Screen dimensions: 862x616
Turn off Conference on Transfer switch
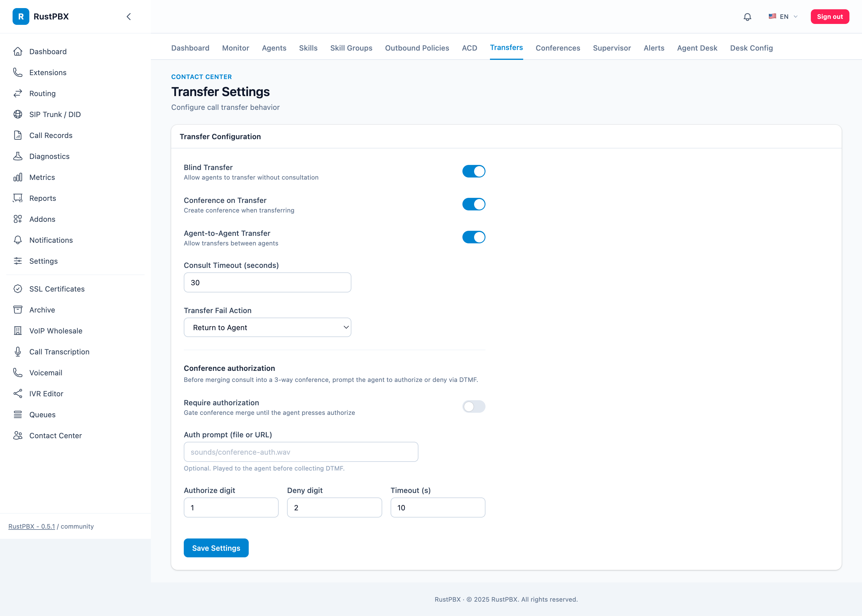(474, 204)
